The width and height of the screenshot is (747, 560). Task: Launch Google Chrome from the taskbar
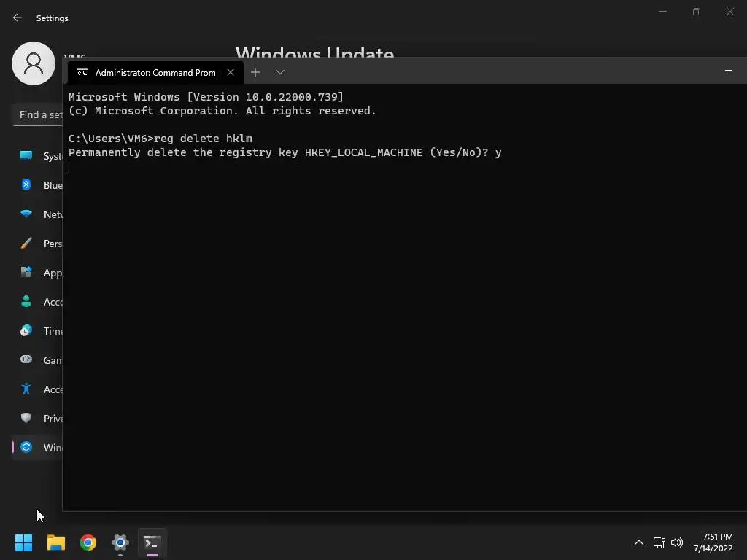[x=88, y=542]
